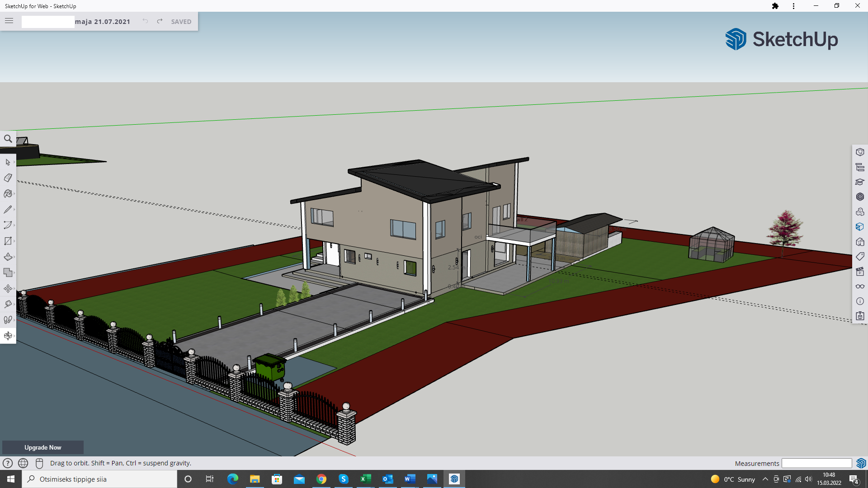This screenshot has height=488, width=868.
Task: Select the Paint Bucket tool
Action: pos(8,194)
